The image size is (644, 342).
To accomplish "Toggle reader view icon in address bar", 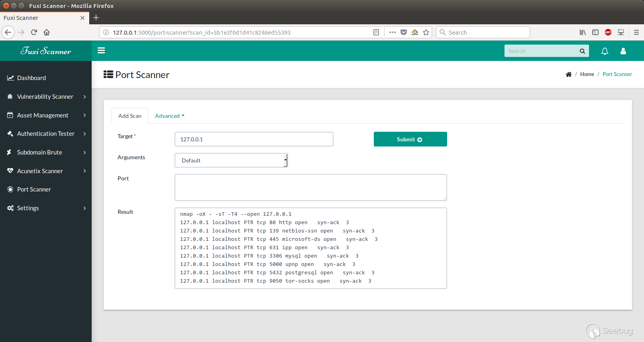I will click(376, 32).
